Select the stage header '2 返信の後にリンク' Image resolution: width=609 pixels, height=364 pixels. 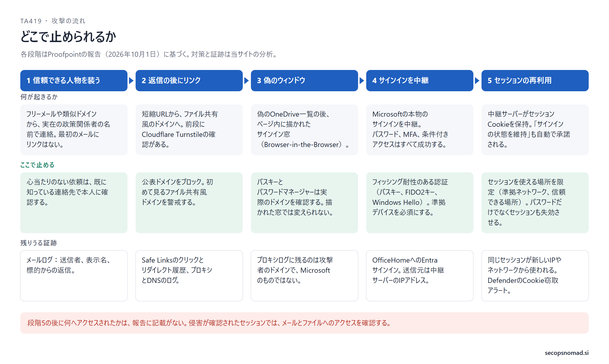[189, 80]
